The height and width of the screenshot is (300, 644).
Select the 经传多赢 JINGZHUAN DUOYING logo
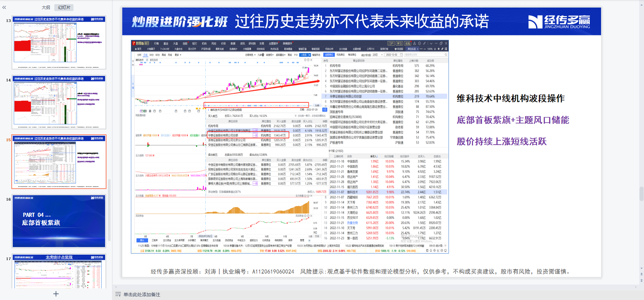click(559, 22)
